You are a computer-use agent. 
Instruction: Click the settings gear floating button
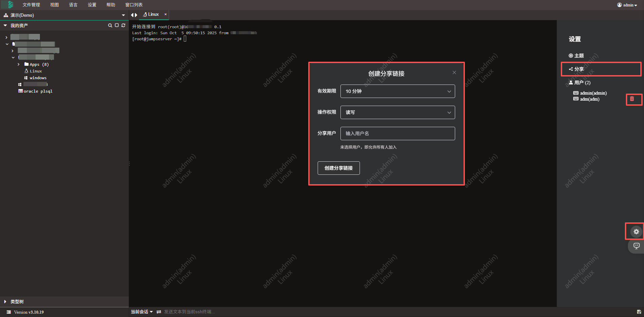pyautogui.click(x=636, y=231)
